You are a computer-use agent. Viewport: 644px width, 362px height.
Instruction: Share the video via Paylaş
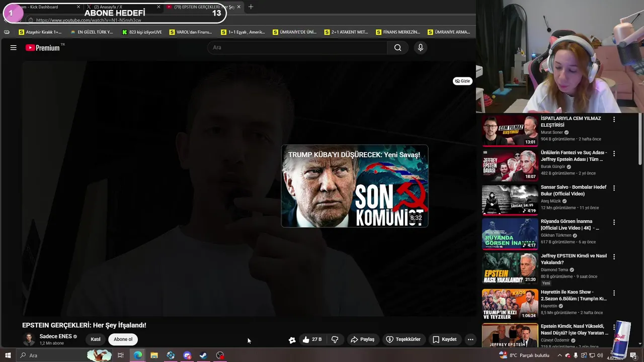pos(363,339)
